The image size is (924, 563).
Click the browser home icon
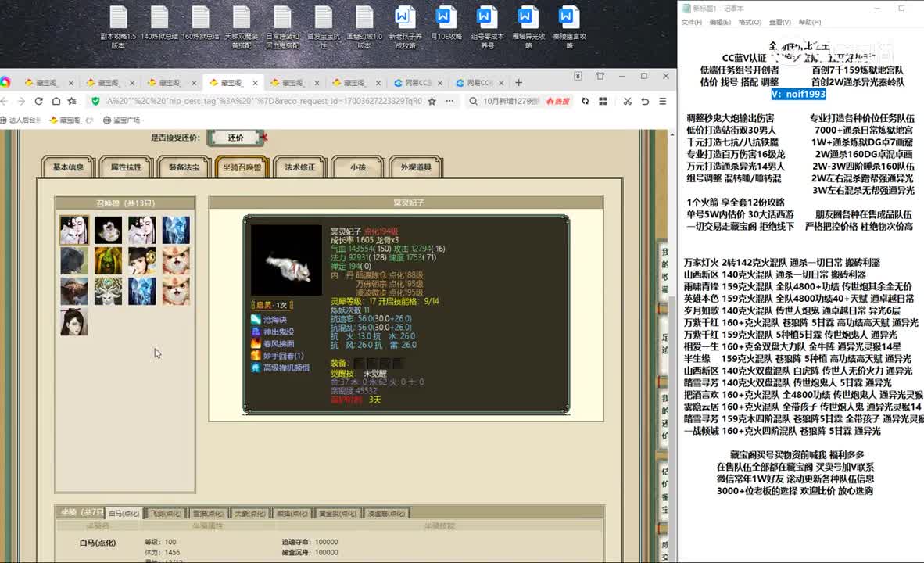[x=56, y=102]
